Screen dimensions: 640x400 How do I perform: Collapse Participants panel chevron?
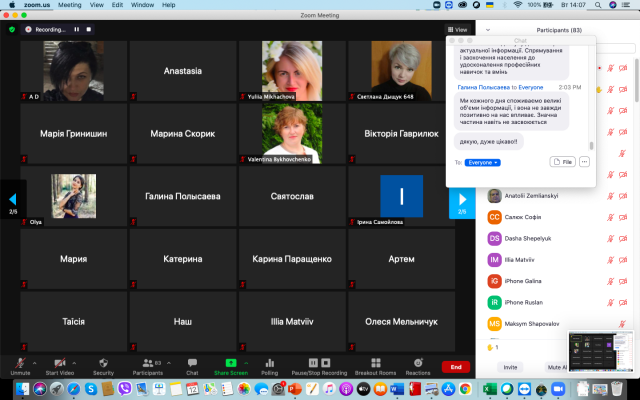pyautogui.click(x=488, y=30)
